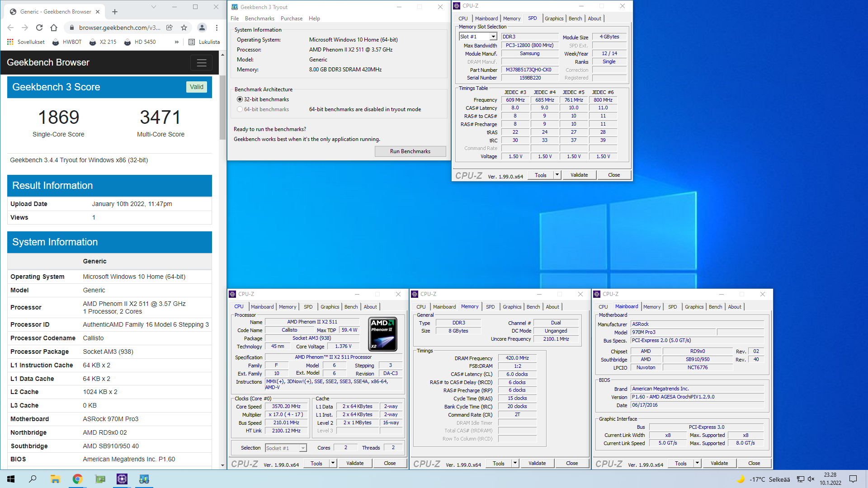Open Graphics tab in the Memory tab window

[512, 307]
